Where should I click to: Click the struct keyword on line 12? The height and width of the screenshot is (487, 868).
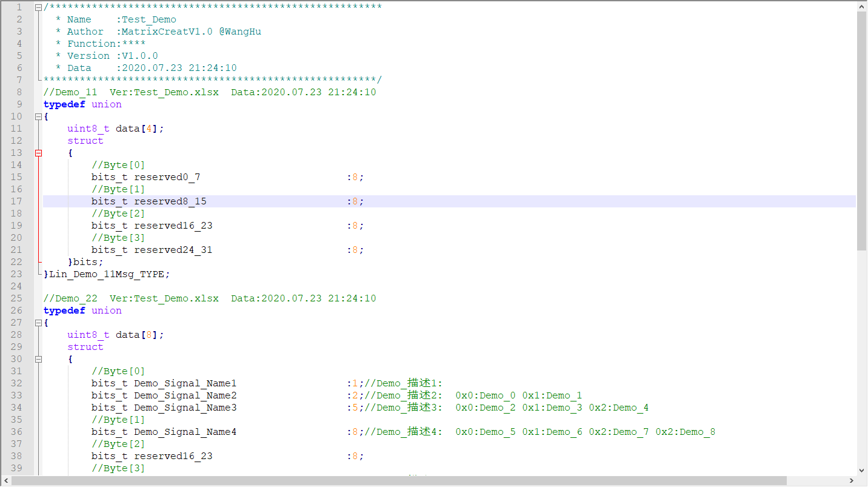(85, 141)
